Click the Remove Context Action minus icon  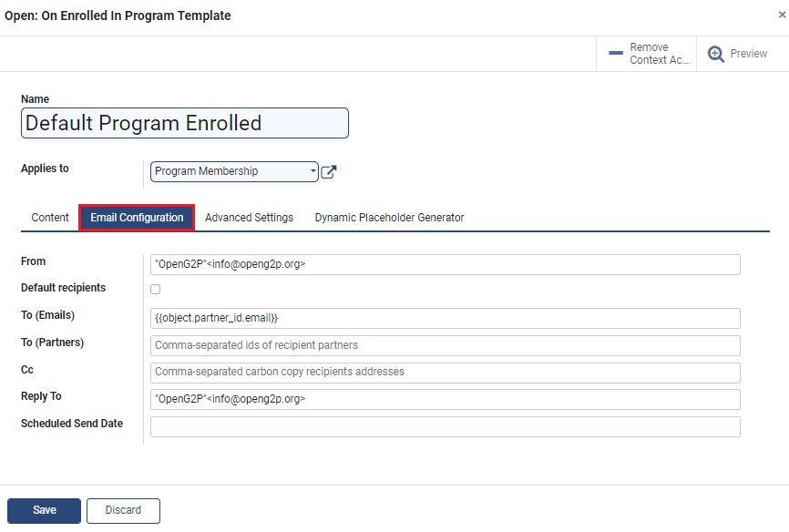tap(616, 53)
